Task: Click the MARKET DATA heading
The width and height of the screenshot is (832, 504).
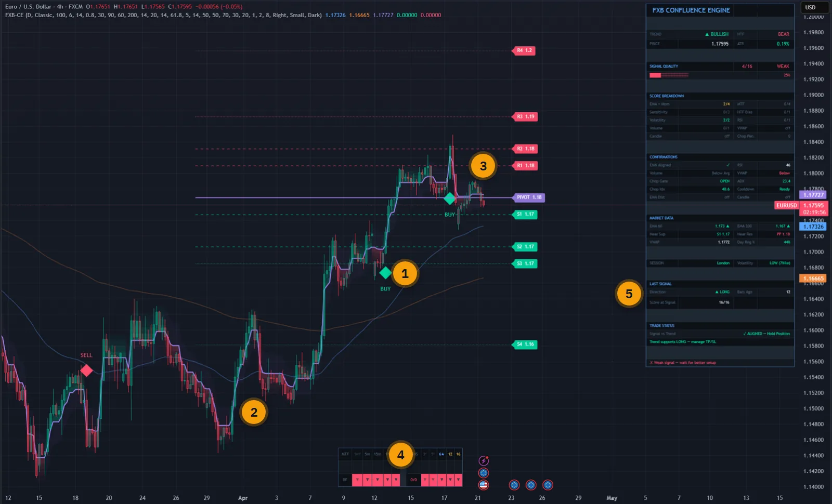Action: 661,218
